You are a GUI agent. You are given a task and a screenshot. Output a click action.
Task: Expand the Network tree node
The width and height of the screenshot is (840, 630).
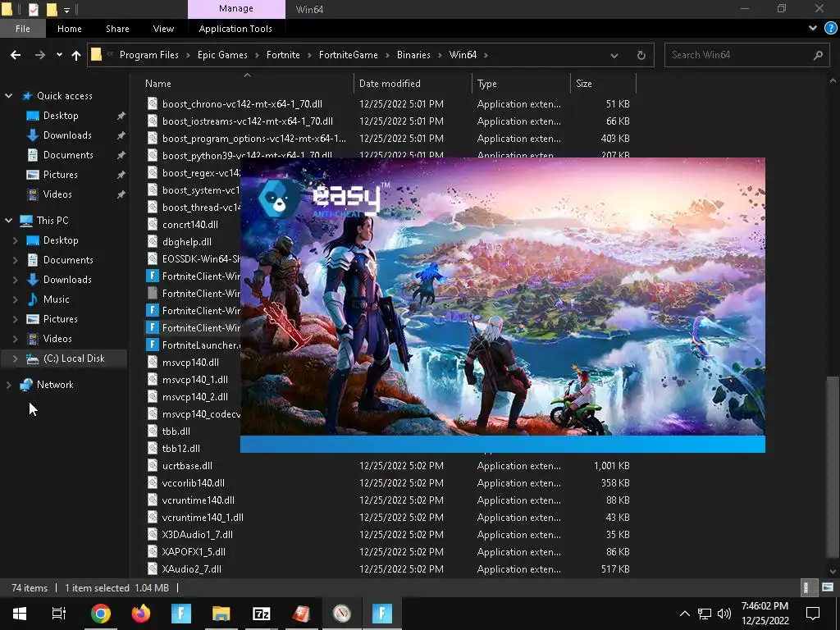(x=8, y=385)
